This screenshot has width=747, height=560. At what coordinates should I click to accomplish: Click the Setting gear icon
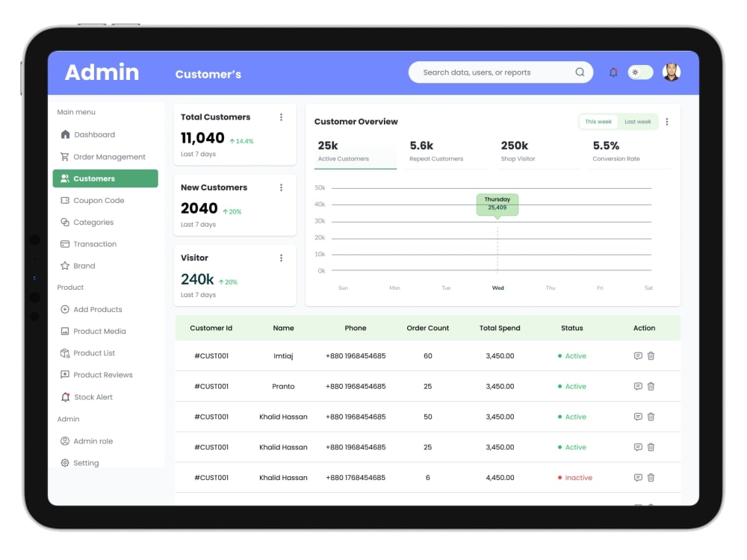(65, 463)
